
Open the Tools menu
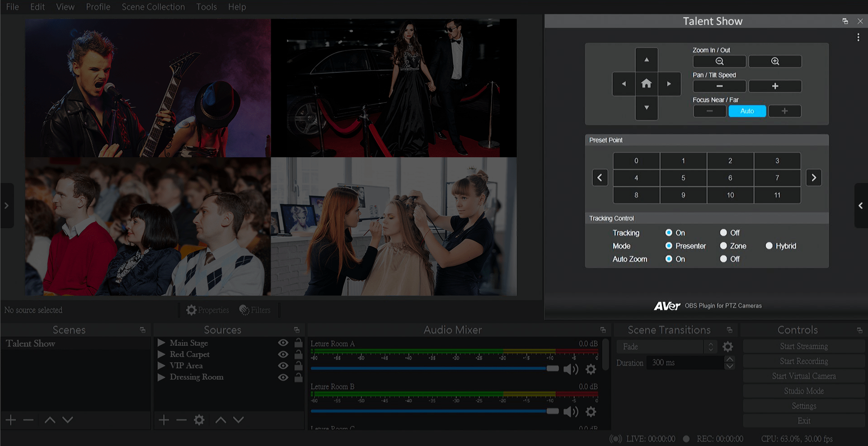click(206, 7)
